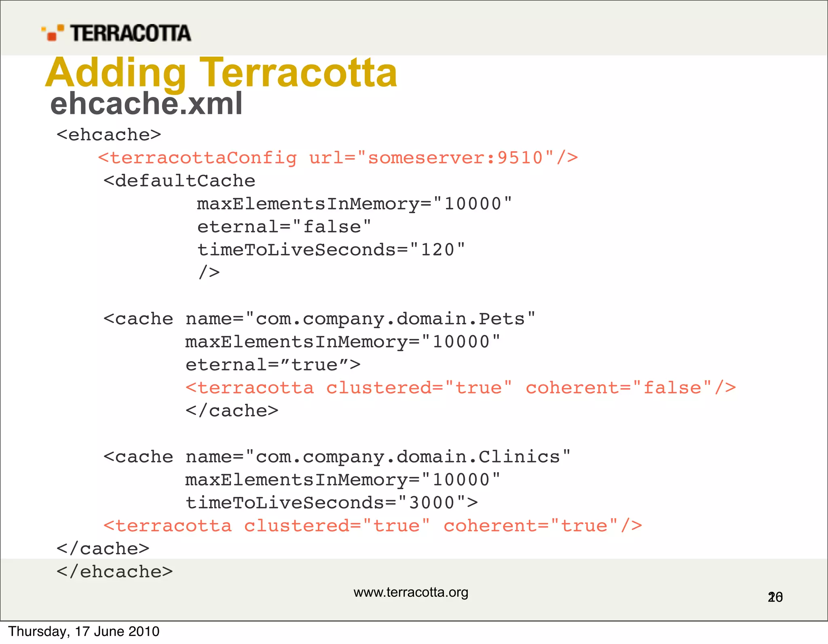This screenshot has height=644, width=828.
Task: Select the terracottaConfig url line
Action: pos(338,158)
